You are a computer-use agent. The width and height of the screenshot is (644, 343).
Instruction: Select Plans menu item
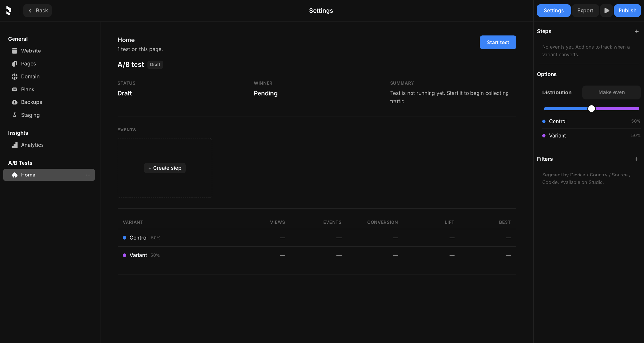[x=49, y=89]
